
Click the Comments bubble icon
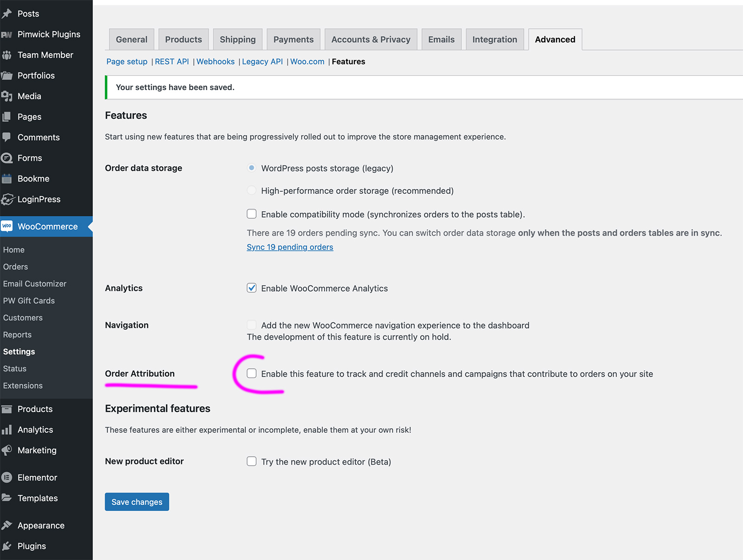[7, 137]
